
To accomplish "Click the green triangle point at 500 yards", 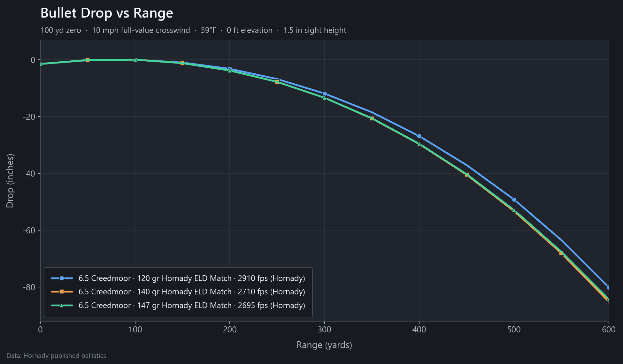I will (x=514, y=210).
